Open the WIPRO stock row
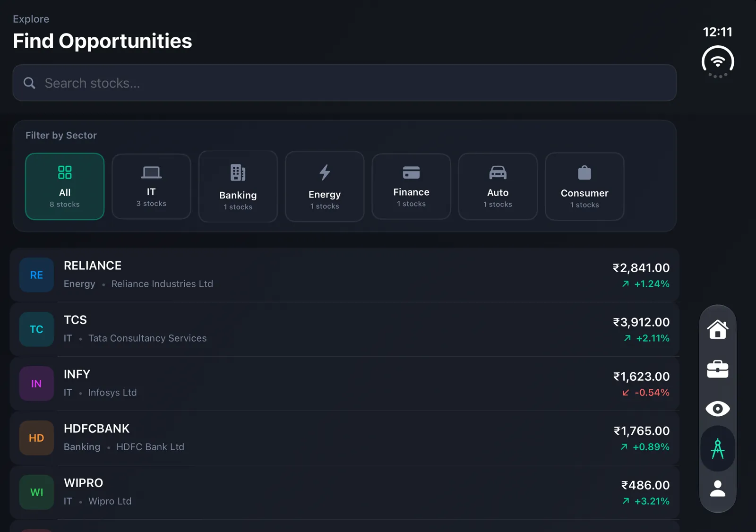 coord(344,492)
